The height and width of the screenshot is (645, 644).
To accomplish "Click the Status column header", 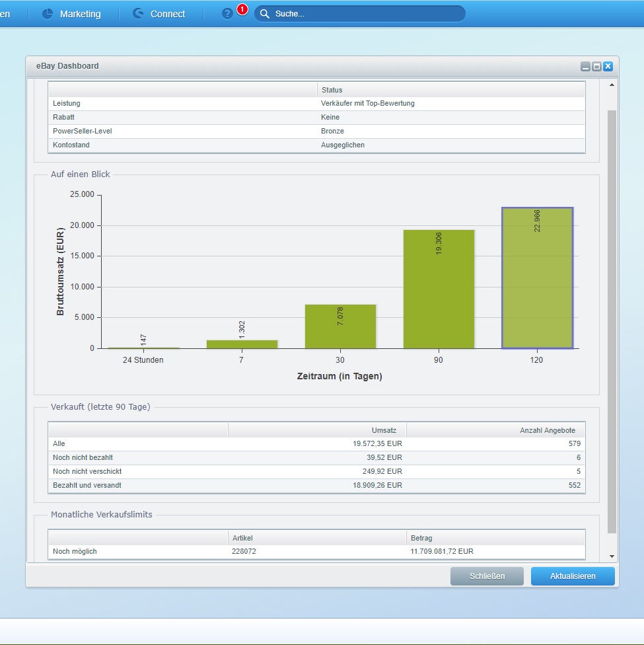I will [450, 90].
